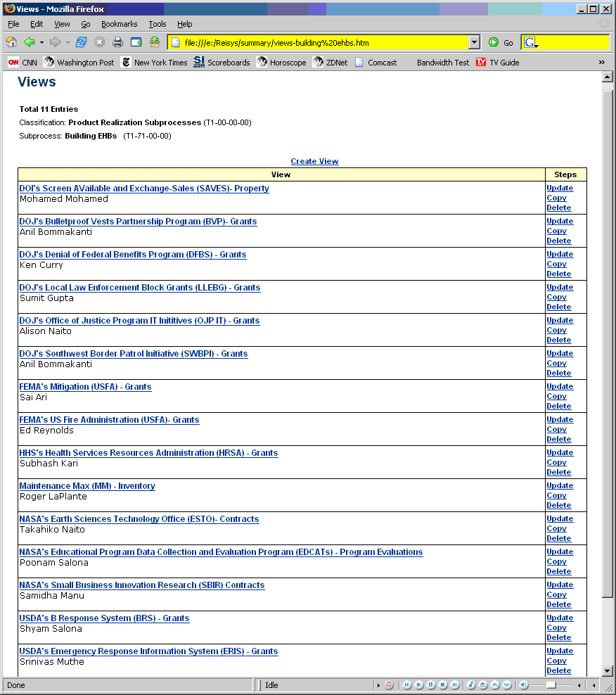Open the Tools menu
This screenshot has width=616, height=695.
(x=158, y=24)
